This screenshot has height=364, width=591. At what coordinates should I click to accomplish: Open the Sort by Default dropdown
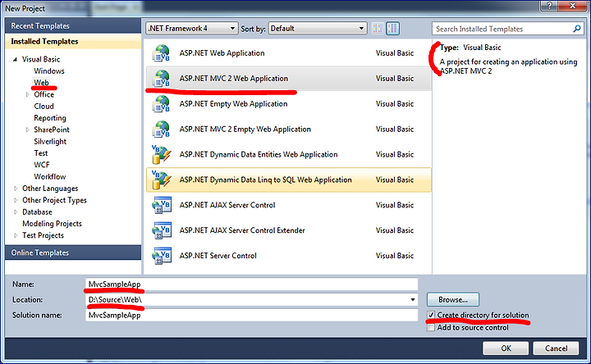[318, 28]
